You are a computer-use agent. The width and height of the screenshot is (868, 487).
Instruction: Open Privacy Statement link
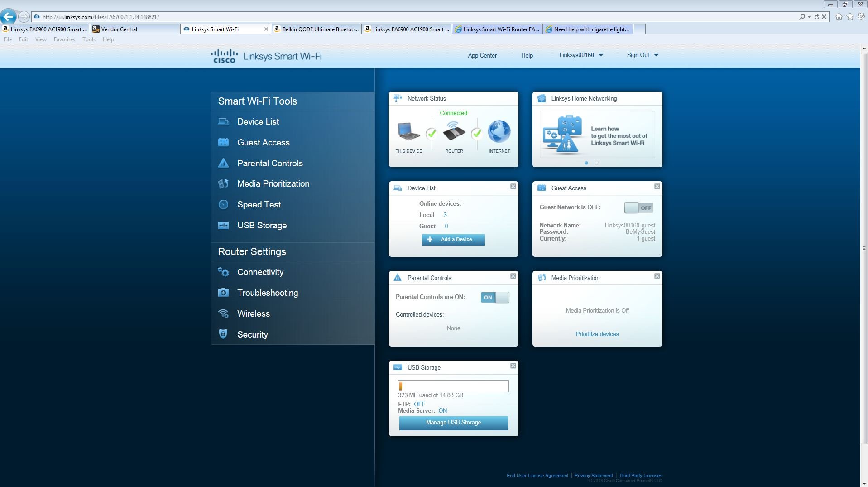pos(594,476)
